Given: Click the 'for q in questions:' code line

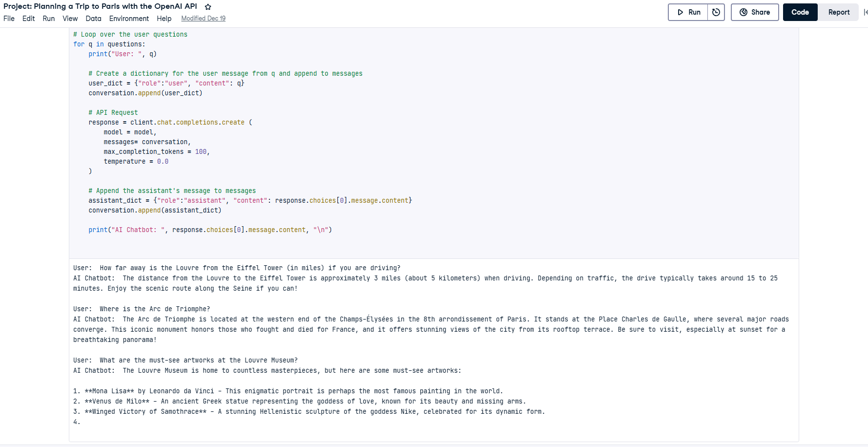Looking at the screenshot, I should pos(109,44).
